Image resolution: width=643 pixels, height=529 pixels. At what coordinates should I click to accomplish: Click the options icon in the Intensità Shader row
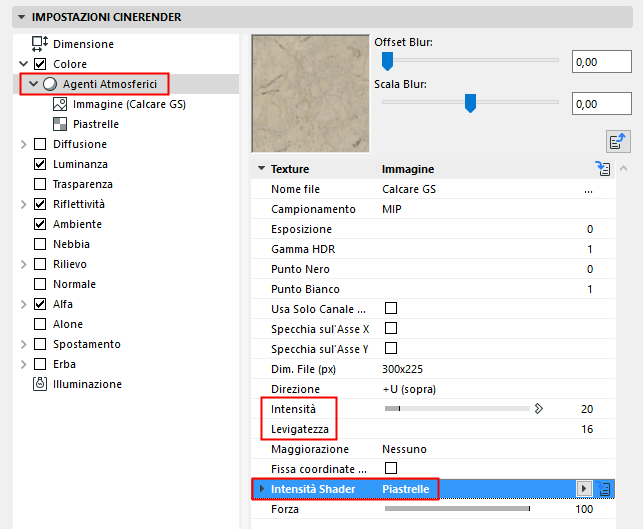604,489
